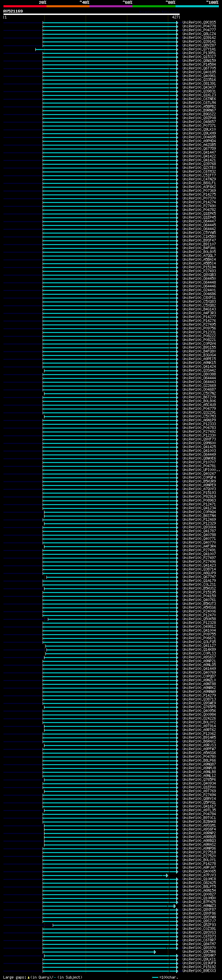
Task: Select hit label UniRef100_C0Z391
Action: pyautogui.click(x=199, y=928)
